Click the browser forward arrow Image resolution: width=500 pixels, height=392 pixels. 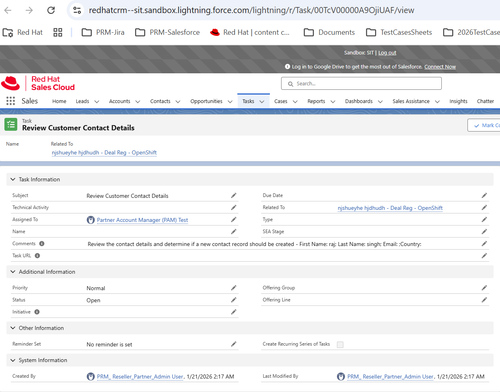29,10
